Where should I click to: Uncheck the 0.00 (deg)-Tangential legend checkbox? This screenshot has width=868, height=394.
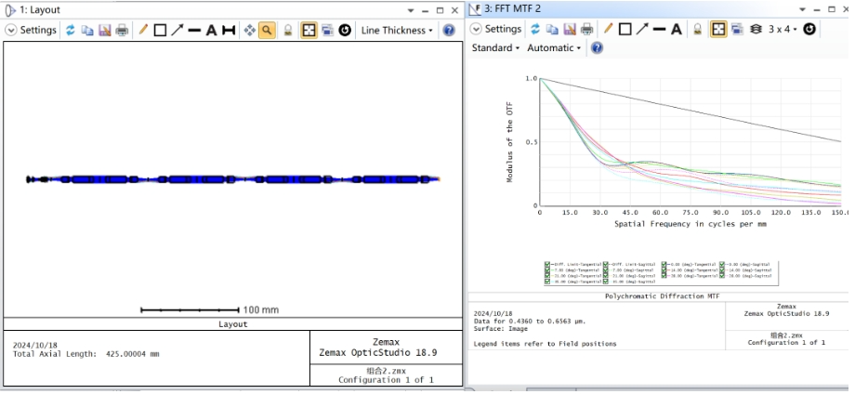point(664,264)
